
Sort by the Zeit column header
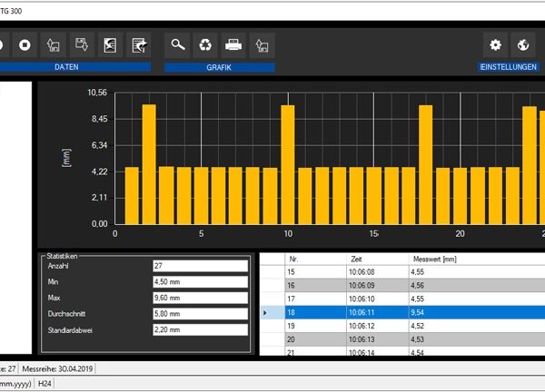coord(378,259)
